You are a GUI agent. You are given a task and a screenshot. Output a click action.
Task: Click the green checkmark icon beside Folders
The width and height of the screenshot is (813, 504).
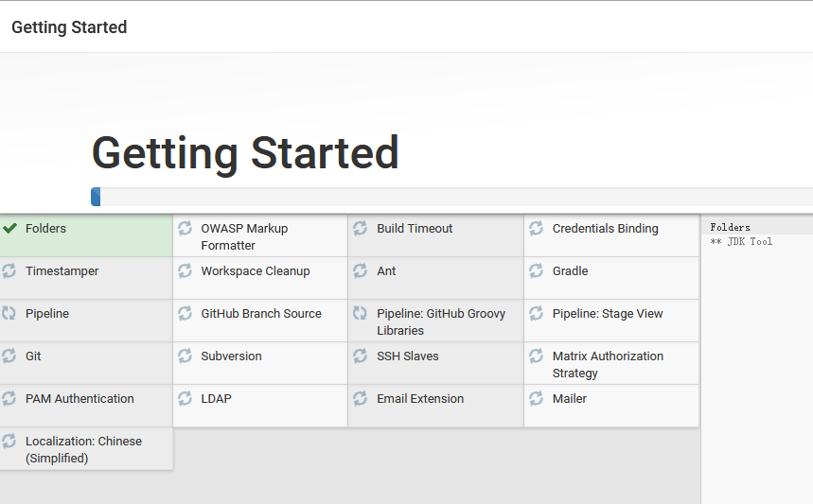click(x=9, y=228)
